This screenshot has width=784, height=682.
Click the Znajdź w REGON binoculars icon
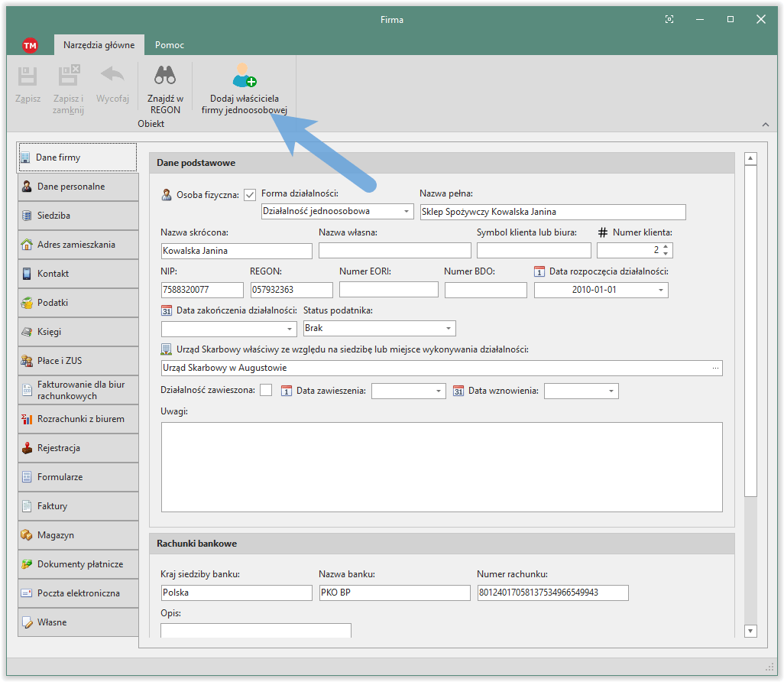pos(165,76)
